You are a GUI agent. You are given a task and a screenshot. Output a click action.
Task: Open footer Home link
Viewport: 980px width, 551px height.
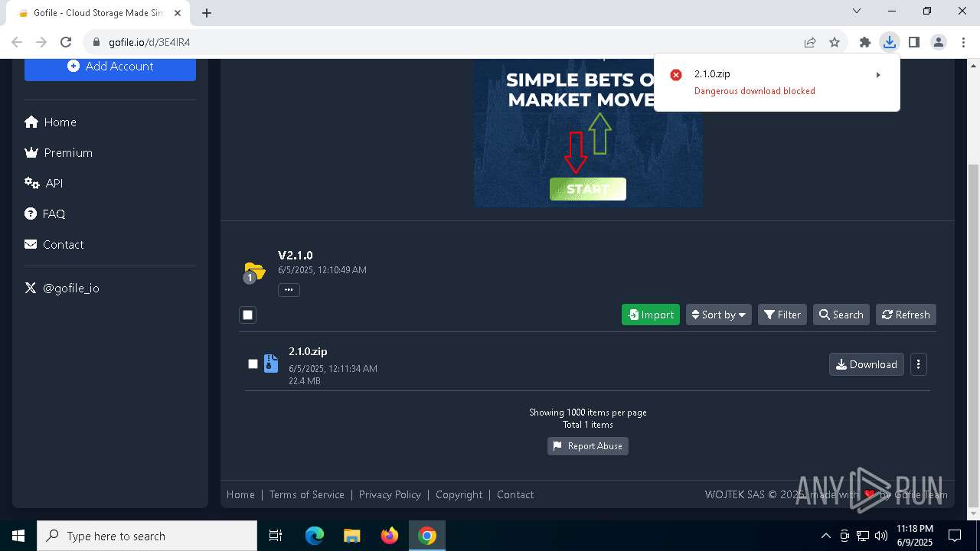tap(240, 494)
